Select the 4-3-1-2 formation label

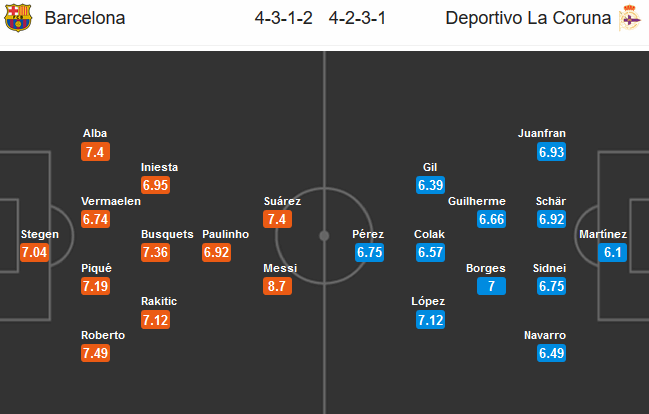284,18
